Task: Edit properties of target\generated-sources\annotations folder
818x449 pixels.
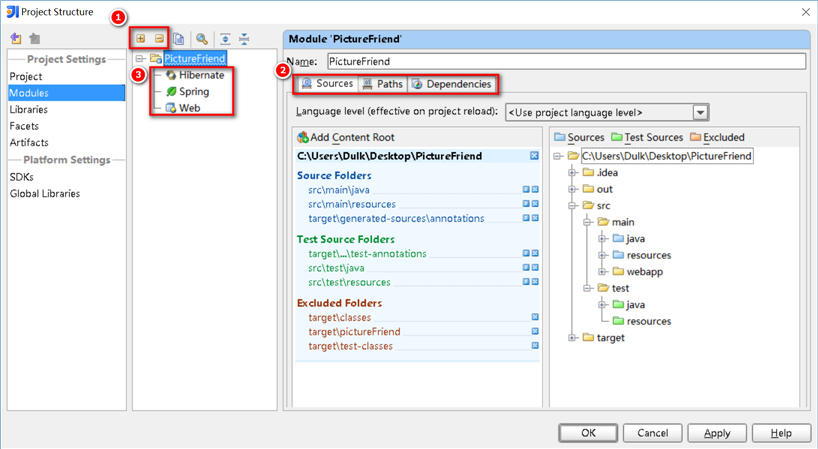Action: coord(526,218)
